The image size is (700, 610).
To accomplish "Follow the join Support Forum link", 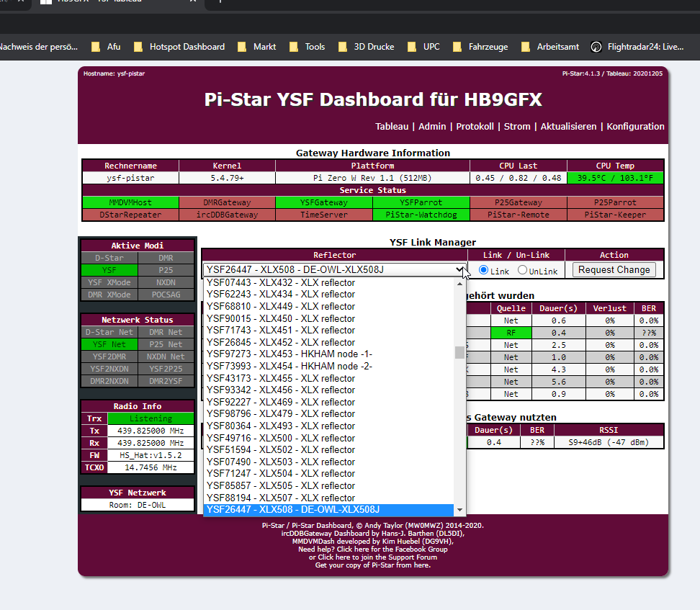I will (x=377, y=557).
